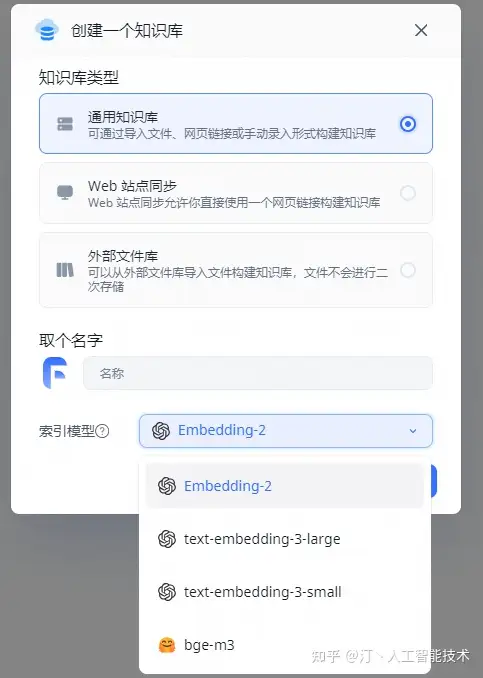Click the Embedding-2 index model combo box

tap(285, 431)
